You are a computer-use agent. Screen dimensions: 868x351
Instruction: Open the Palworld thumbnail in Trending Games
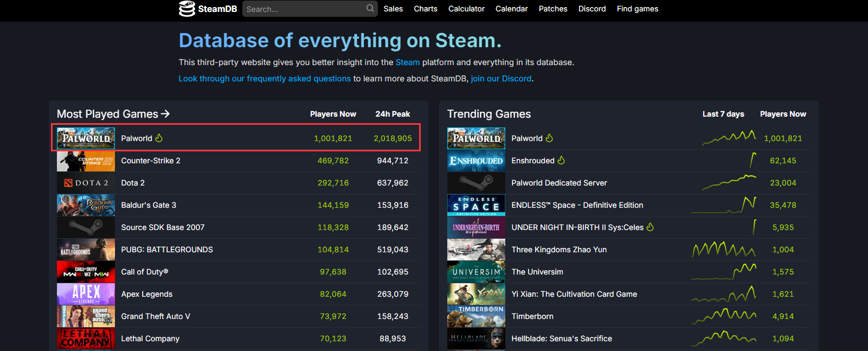point(476,138)
